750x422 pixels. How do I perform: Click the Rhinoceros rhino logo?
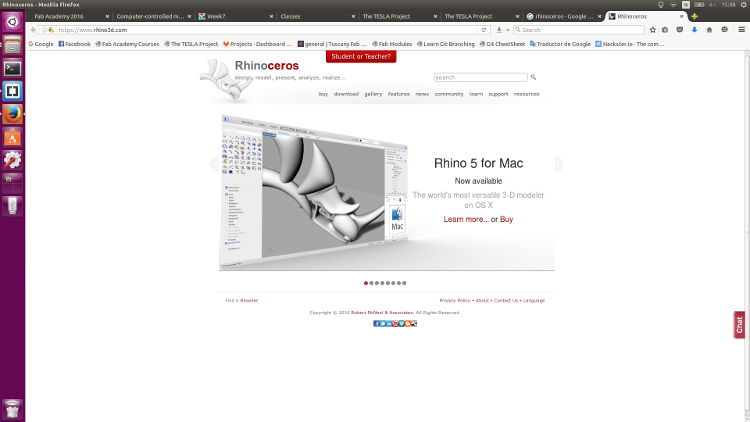click(227, 79)
